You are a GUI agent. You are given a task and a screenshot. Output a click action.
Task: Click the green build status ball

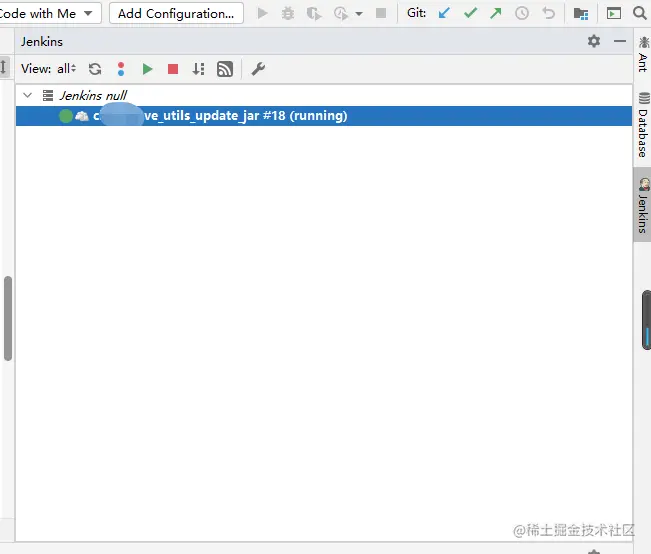tap(66, 116)
